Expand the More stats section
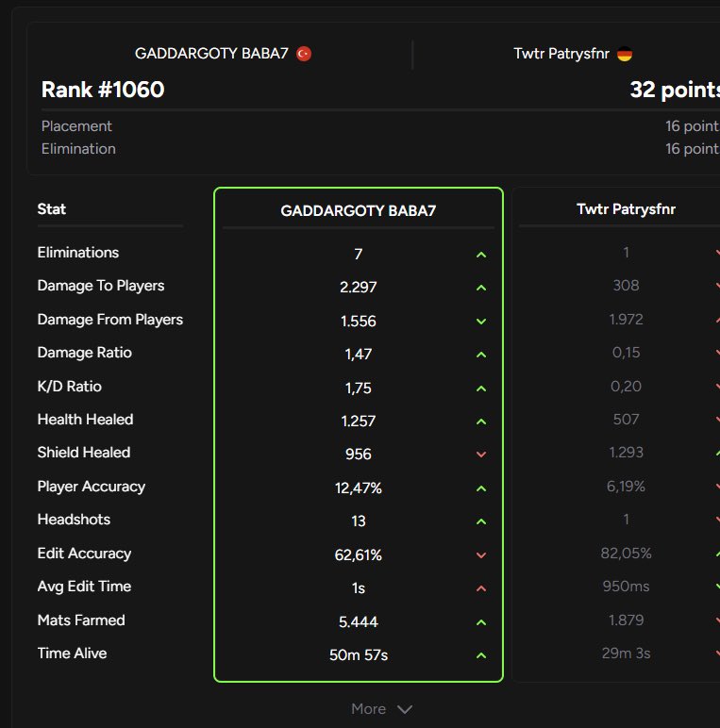Screen dimensions: 720x728 click(381, 709)
